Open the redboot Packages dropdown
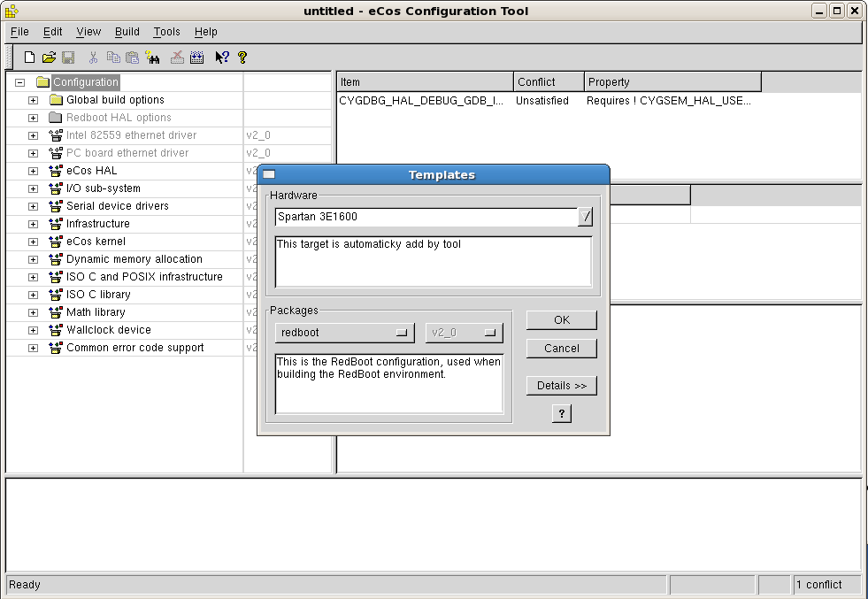The image size is (868, 599). [344, 333]
